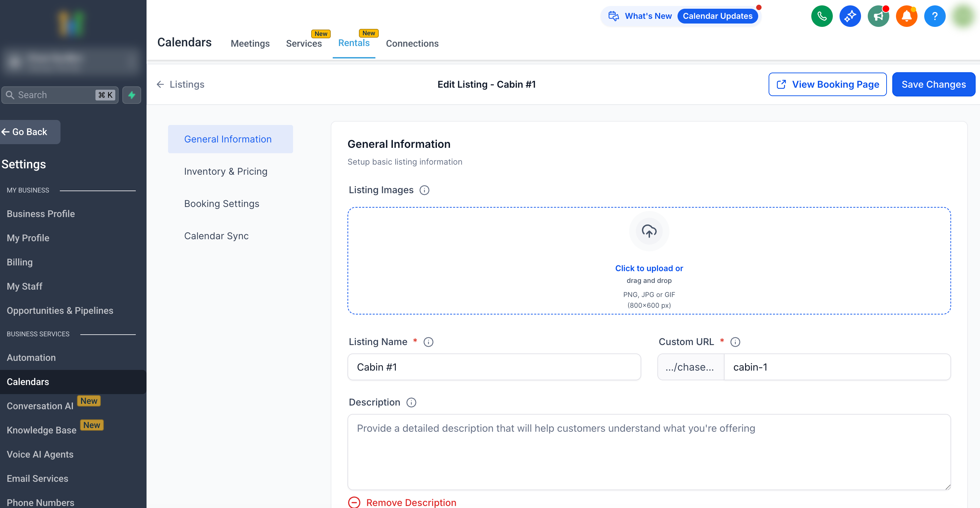Select Inventory & Pricing section

(x=226, y=171)
